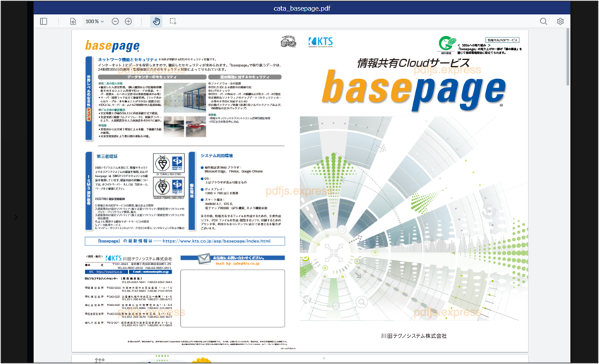
Task: Click the cata_basepage.pdf title text
Action: (302, 8)
